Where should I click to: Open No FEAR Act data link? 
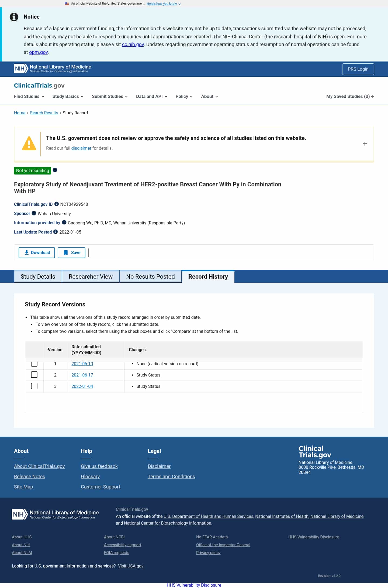(212, 537)
